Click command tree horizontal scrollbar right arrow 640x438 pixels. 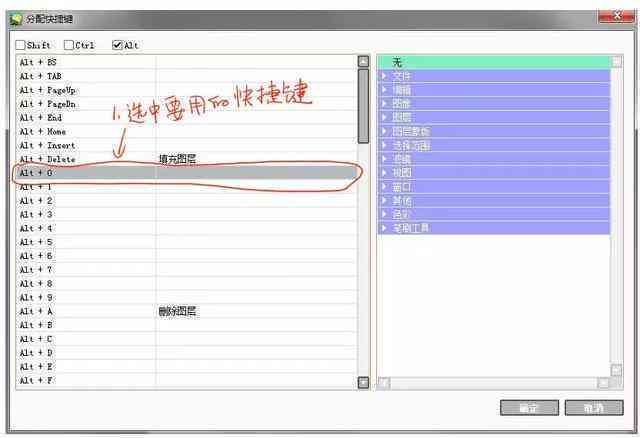(604, 383)
